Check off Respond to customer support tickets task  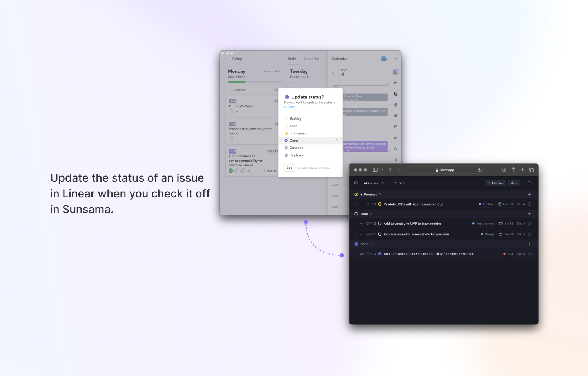(x=231, y=139)
